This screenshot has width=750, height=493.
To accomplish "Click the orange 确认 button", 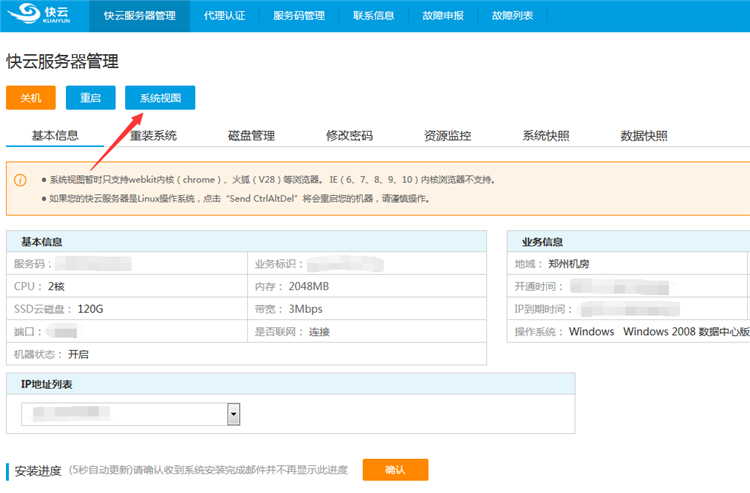I will (x=395, y=470).
